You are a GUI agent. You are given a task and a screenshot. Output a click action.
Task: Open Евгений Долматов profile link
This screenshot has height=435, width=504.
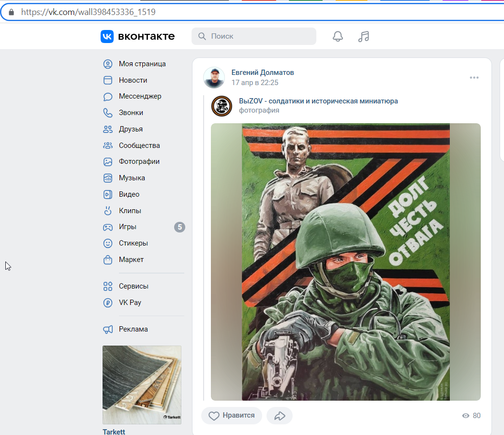[x=263, y=72]
